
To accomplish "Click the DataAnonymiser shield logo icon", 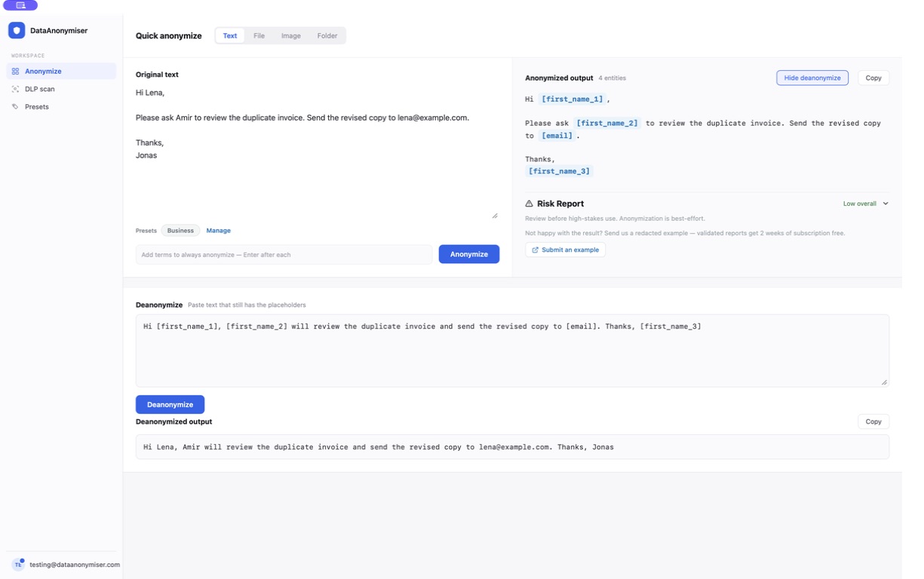I will [x=17, y=30].
